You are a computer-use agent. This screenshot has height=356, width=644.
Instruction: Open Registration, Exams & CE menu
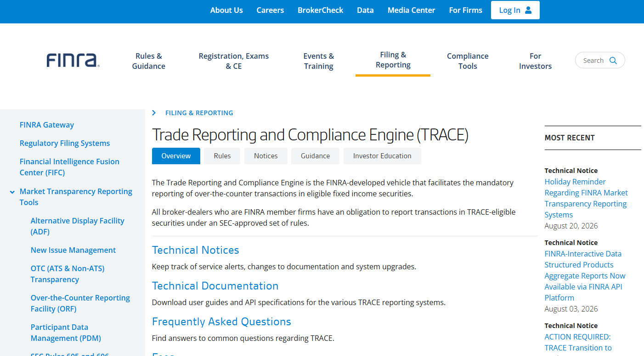234,61
